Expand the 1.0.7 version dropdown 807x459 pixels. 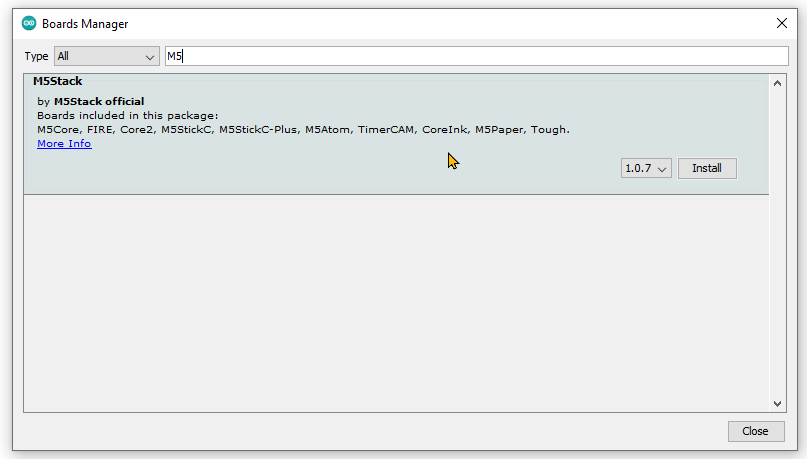pyautogui.click(x=646, y=168)
